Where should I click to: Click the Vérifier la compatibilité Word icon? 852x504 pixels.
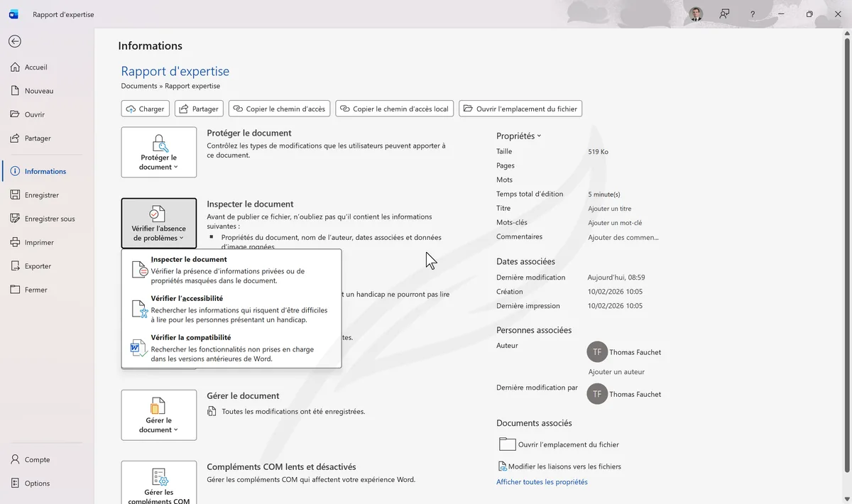tap(139, 348)
